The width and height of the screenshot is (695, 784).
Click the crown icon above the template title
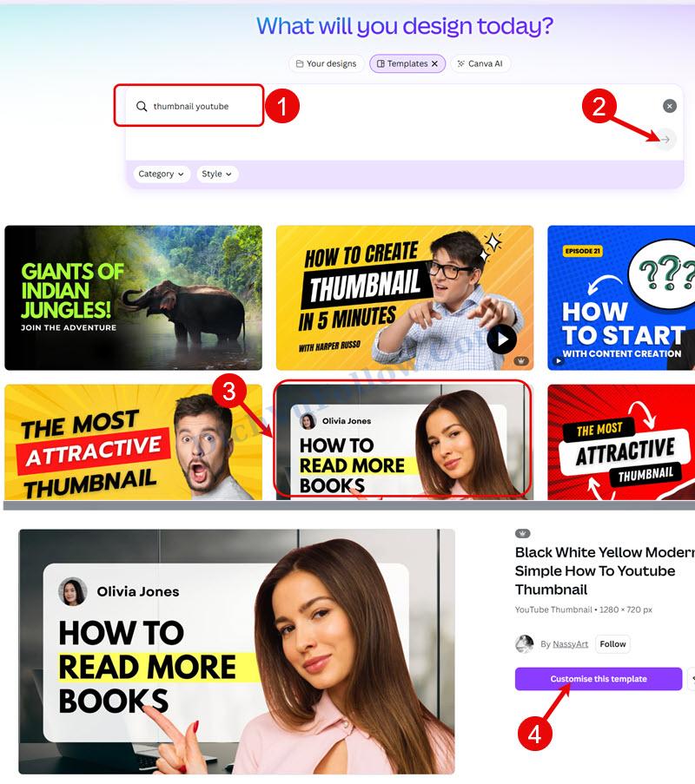pyautogui.click(x=522, y=533)
